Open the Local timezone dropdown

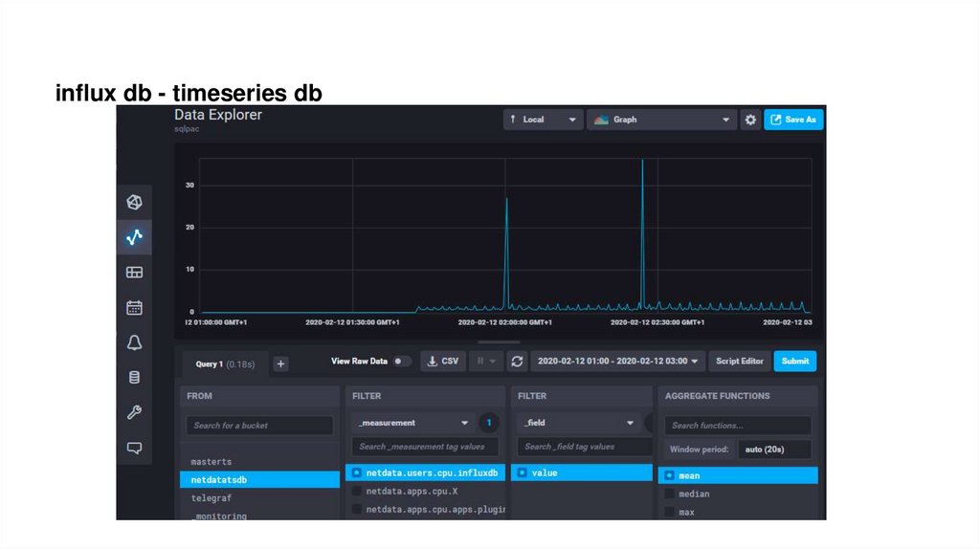(x=543, y=120)
